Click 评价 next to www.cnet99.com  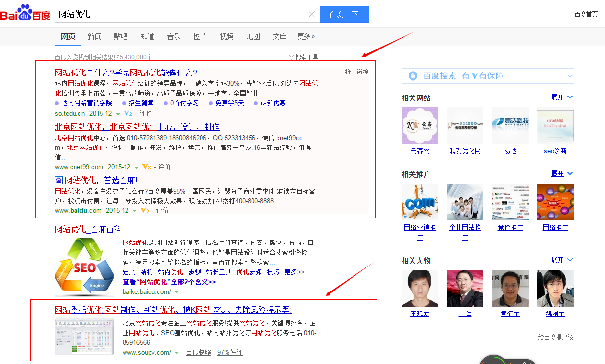(165, 167)
